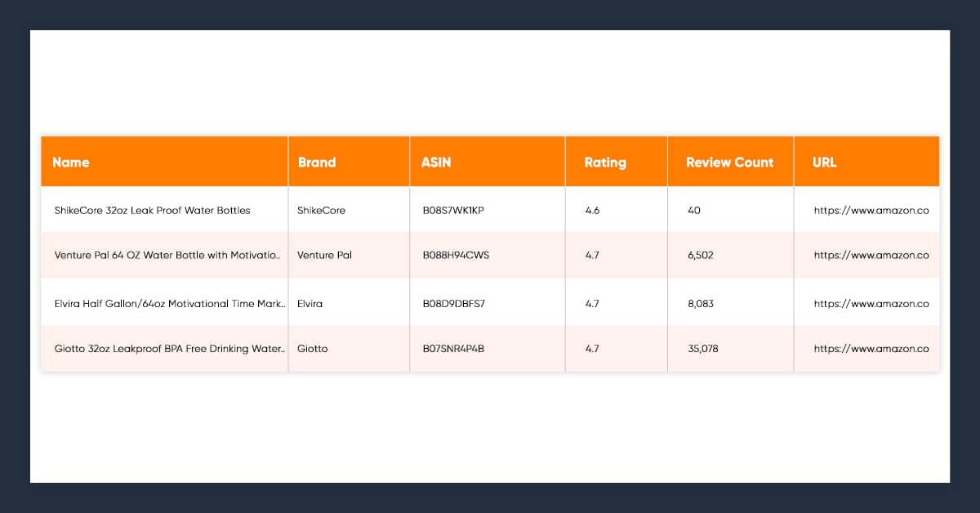The height and width of the screenshot is (513, 980).
Task: Select ASIN B088H94CWS
Action: [456, 255]
